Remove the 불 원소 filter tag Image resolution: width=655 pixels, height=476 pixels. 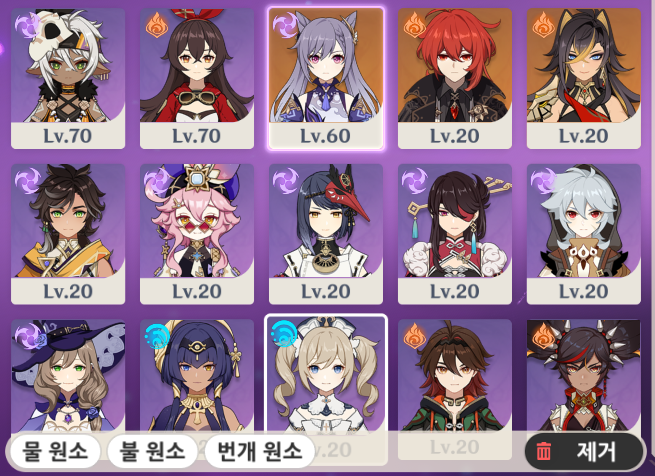[152, 451]
